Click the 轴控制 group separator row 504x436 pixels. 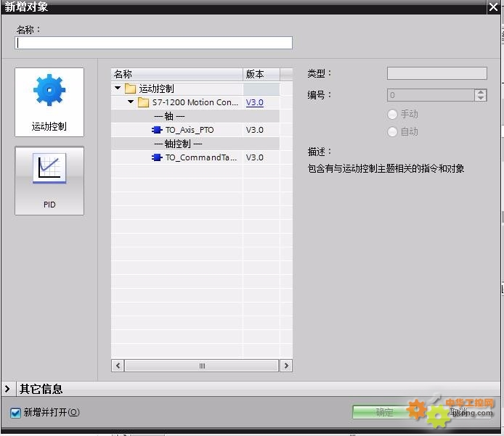tap(195, 144)
